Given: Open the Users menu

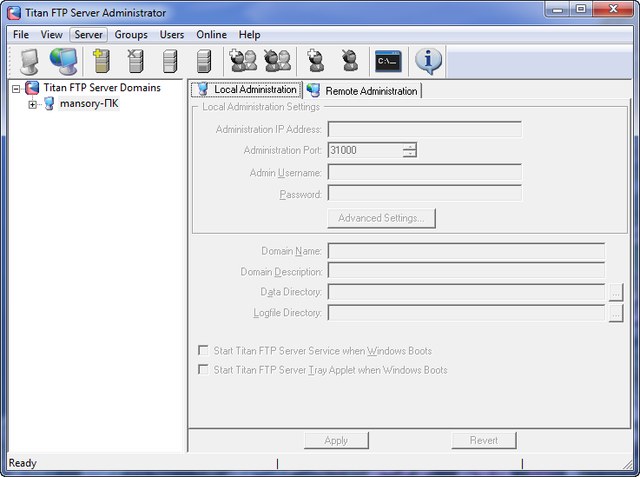Looking at the screenshot, I should 172,35.
